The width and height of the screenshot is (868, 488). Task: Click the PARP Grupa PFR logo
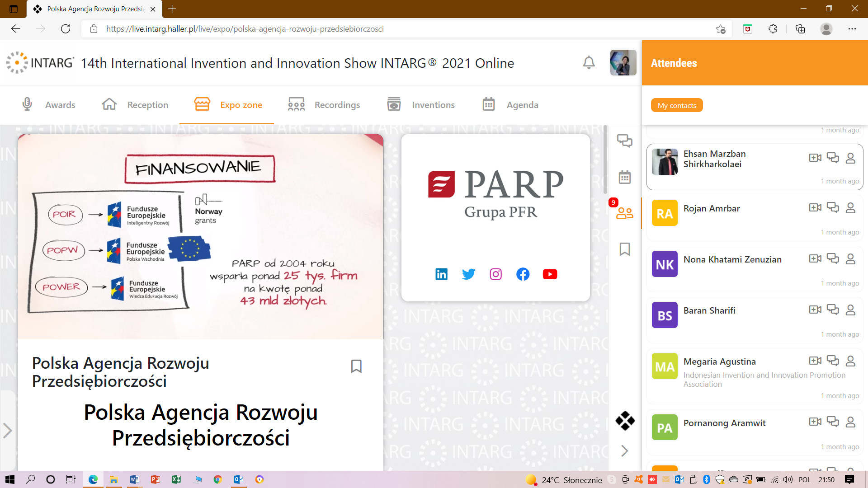[495, 194]
